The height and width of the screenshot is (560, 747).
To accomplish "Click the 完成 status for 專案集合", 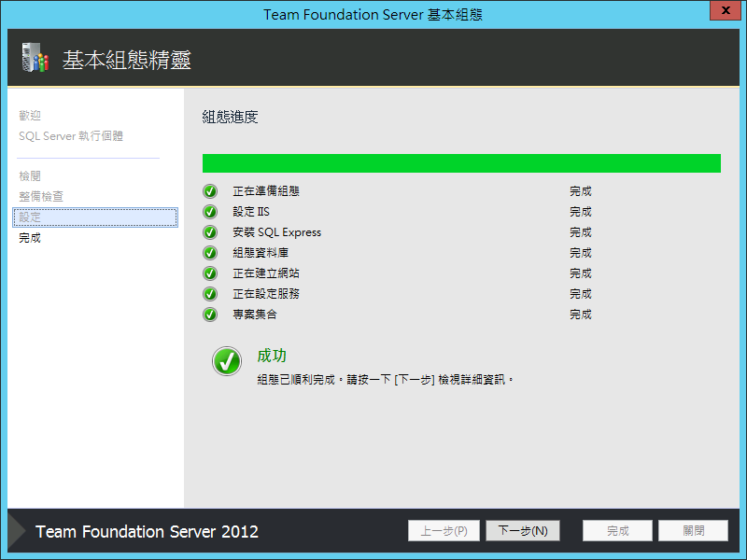I will 581,315.
